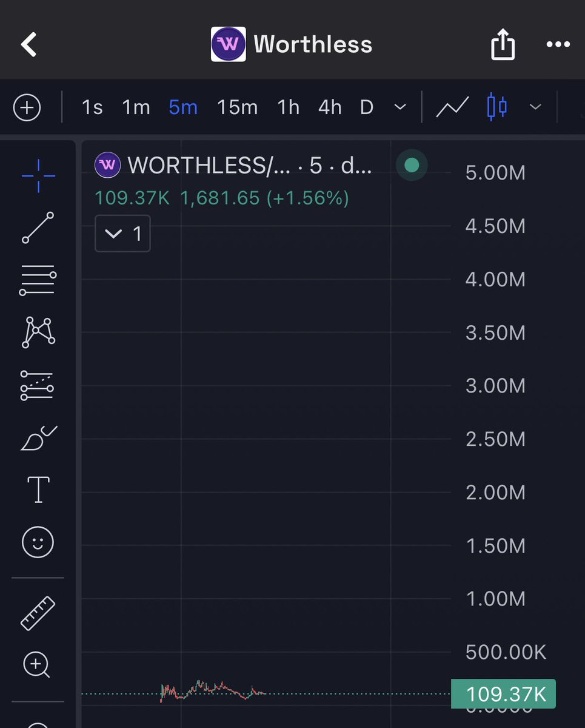This screenshot has width=585, height=728.
Task: Select the 5m timeframe
Action: (183, 107)
